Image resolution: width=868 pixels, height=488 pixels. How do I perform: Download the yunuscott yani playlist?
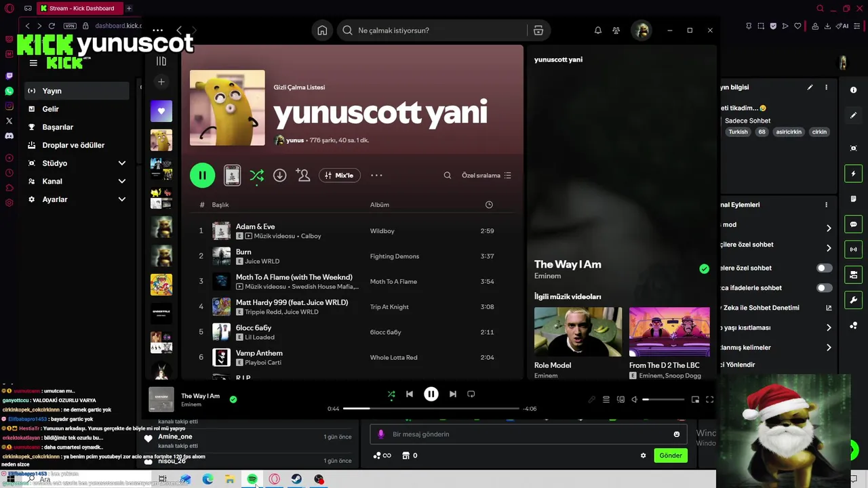point(279,176)
